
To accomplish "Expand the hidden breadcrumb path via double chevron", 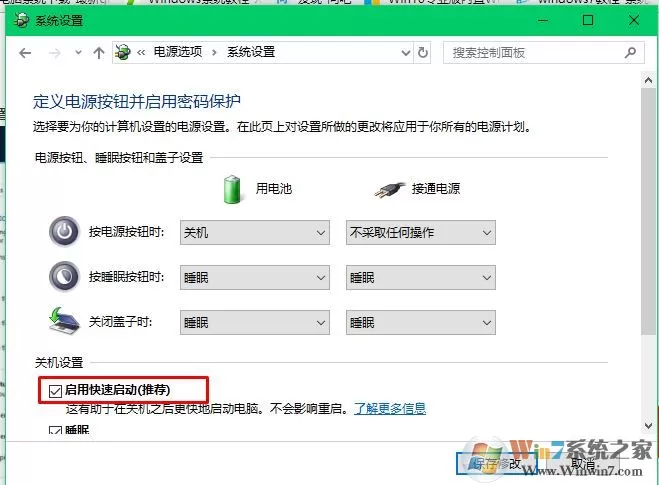I will coord(141,53).
